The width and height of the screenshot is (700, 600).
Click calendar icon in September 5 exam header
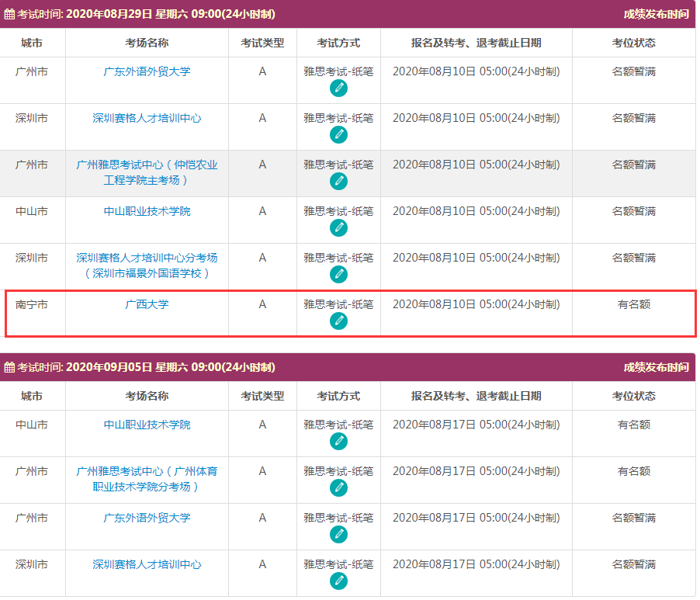(x=9, y=367)
